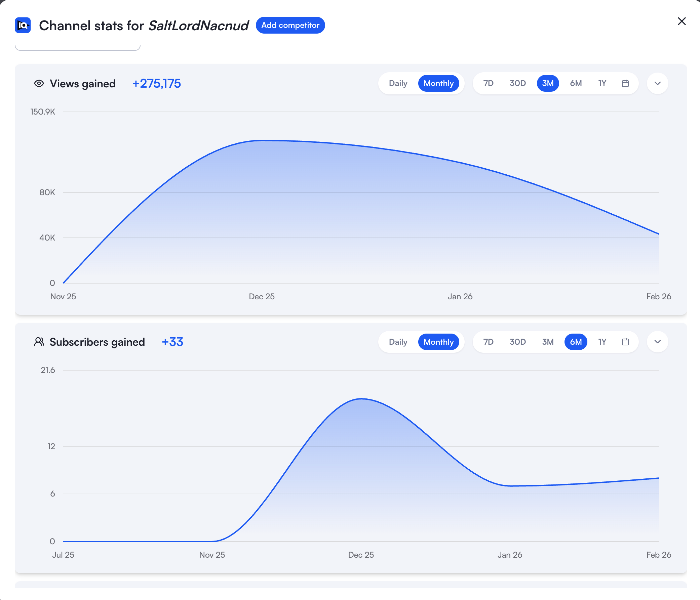Select 3M range for Subscribers chart
This screenshot has height=600, width=700.
pyautogui.click(x=548, y=342)
